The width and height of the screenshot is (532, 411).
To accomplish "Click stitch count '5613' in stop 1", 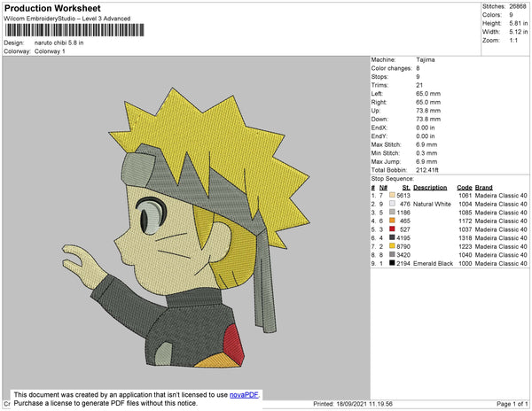I will pos(403,196).
